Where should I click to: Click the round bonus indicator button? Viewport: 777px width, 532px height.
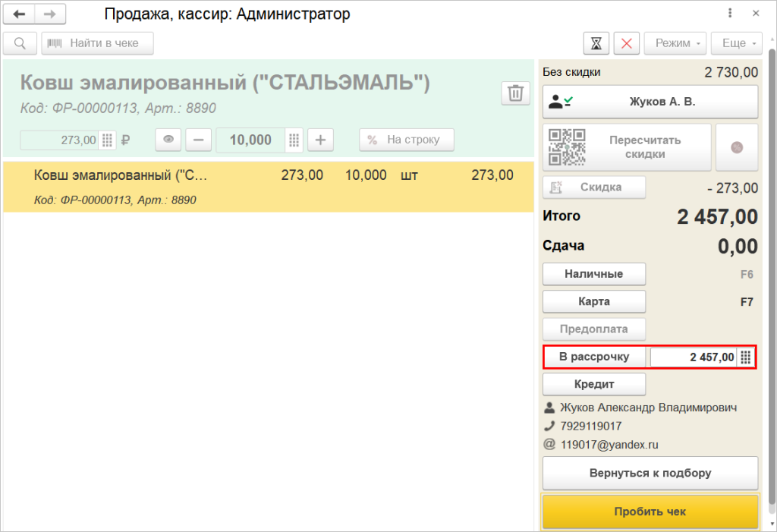[x=737, y=147]
